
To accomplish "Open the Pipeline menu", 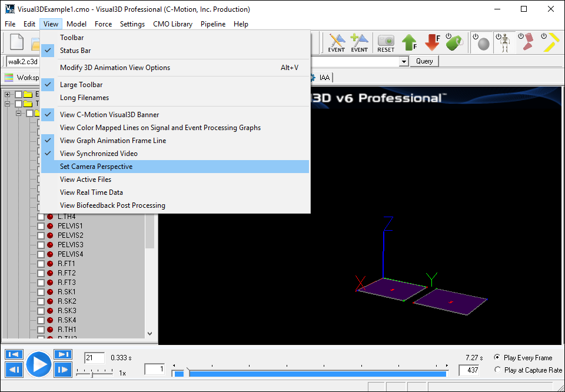I will click(x=212, y=24).
